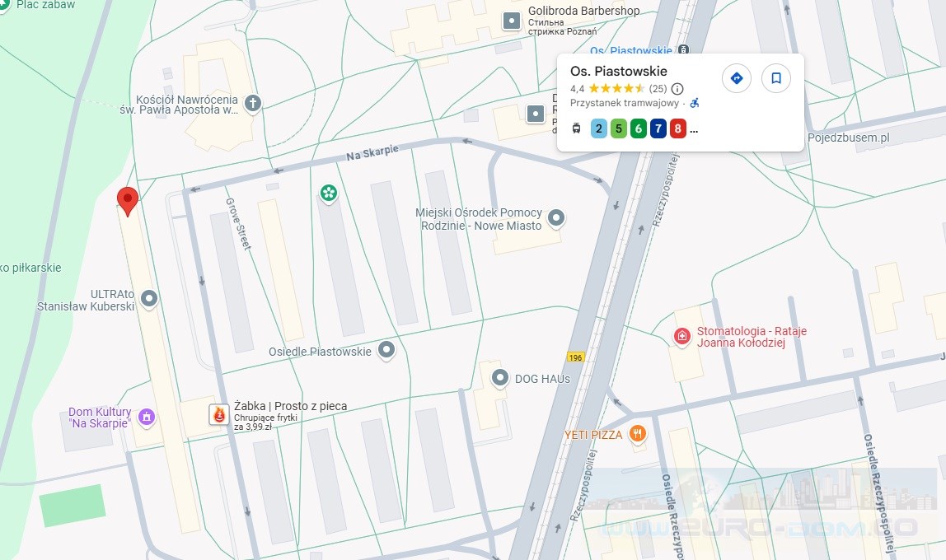Click the Żabka store flame icon
The image size is (946, 560).
pos(219,414)
